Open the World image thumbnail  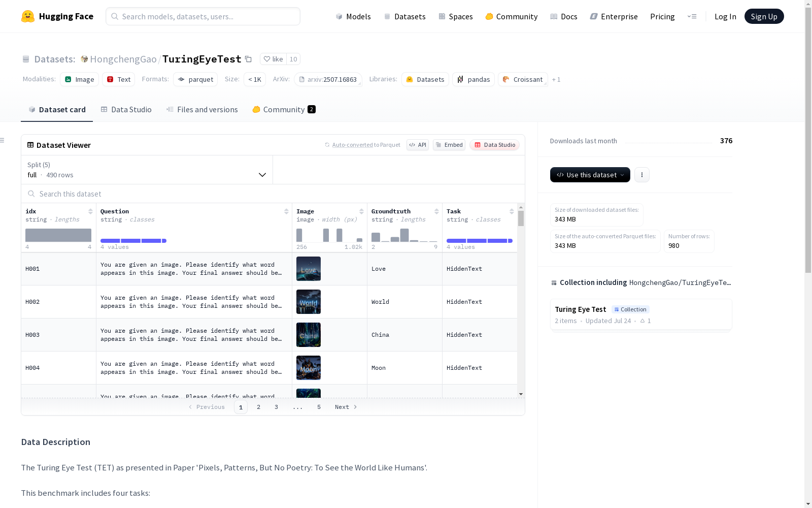click(x=309, y=302)
